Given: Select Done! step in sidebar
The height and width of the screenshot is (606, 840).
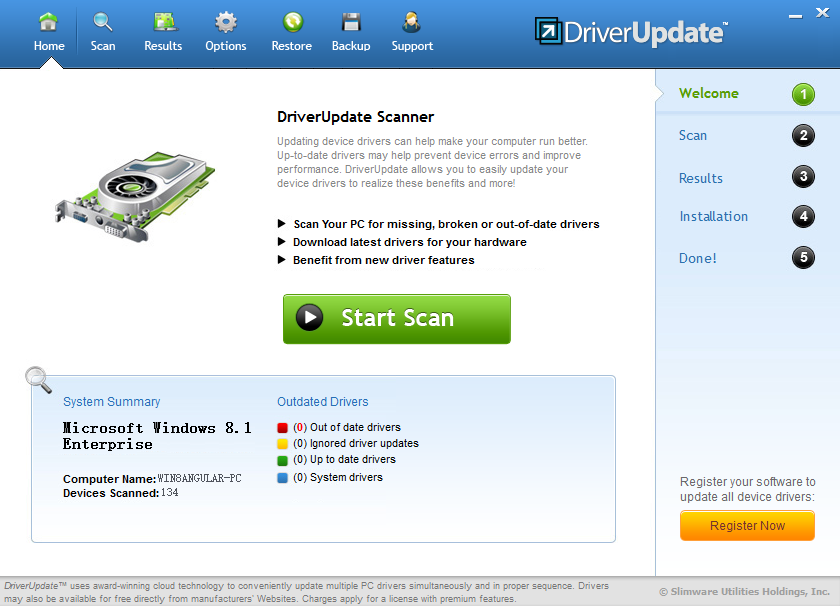Looking at the screenshot, I should 698,258.
